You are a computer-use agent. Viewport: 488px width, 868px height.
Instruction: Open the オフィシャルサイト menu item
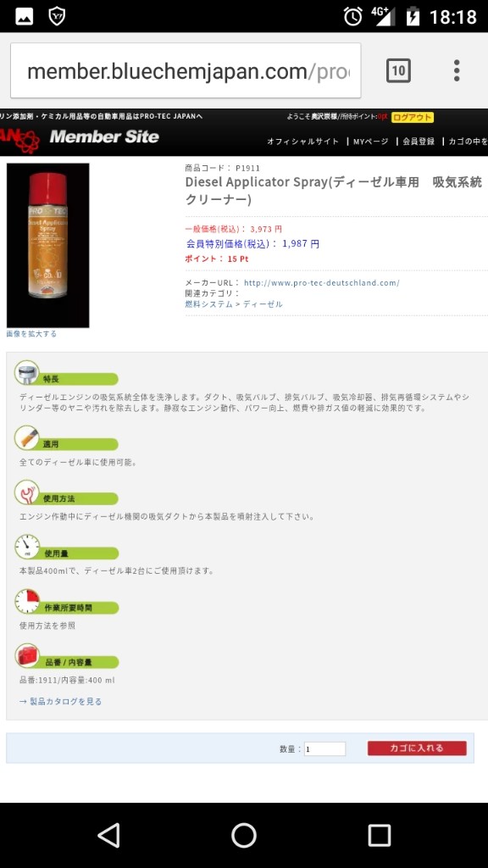303,142
